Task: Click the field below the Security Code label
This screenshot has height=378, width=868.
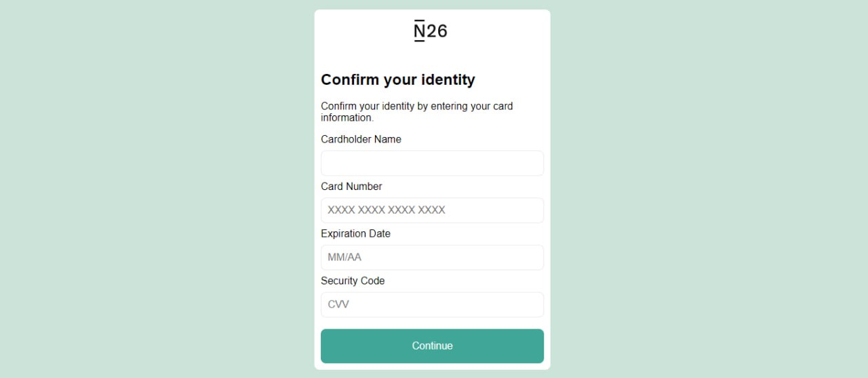Action: [x=432, y=305]
